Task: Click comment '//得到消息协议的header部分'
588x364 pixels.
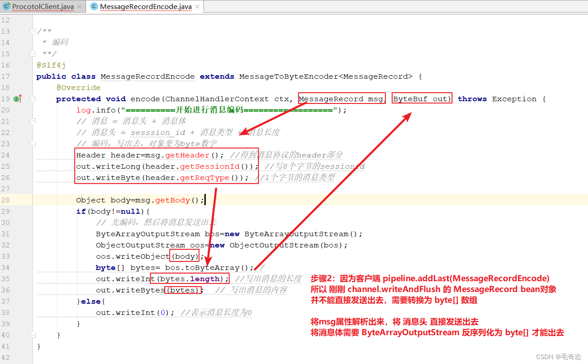Action: [286, 155]
